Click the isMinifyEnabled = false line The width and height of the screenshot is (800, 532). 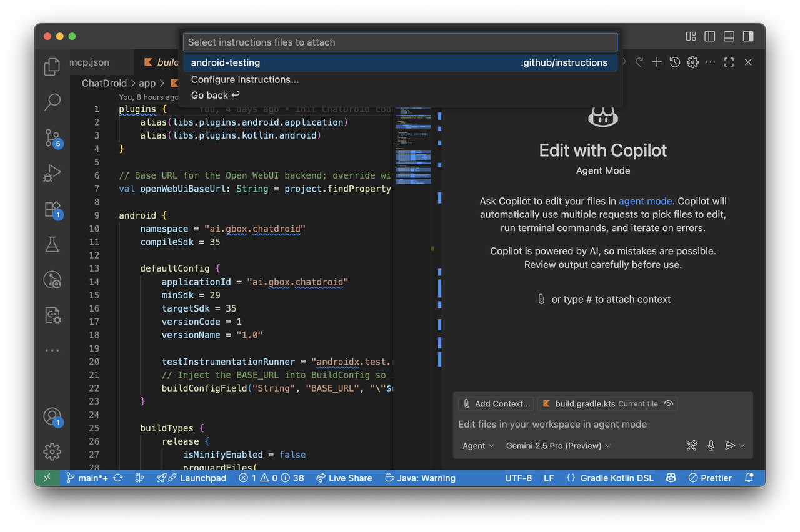(x=244, y=455)
